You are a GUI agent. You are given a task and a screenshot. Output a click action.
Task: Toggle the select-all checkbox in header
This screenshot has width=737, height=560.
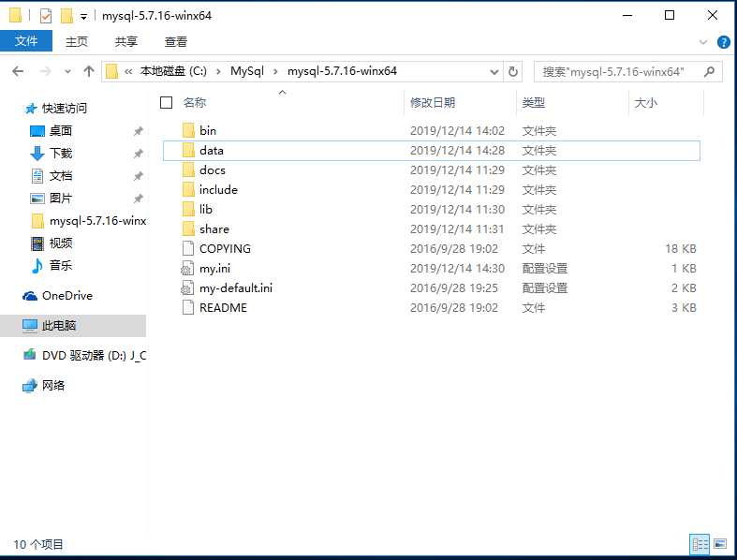(166, 102)
